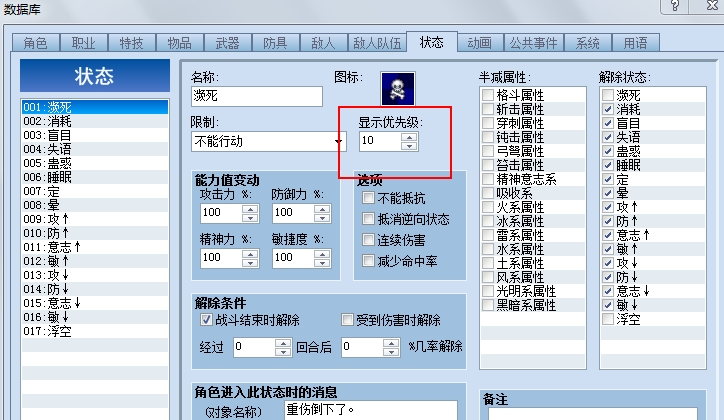Click the help question mark button
The height and width of the screenshot is (420, 724).
pos(675,5)
